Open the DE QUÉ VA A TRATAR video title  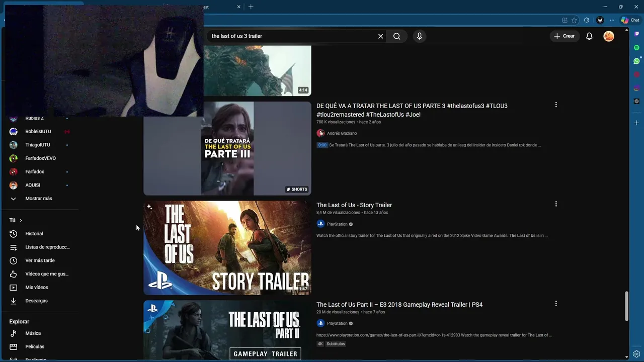(412, 110)
